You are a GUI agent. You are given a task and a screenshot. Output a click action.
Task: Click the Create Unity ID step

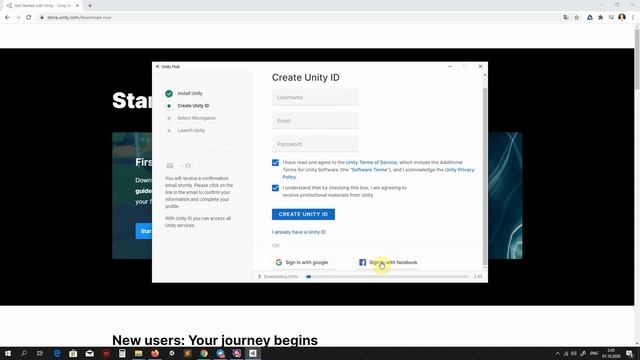[x=193, y=106]
